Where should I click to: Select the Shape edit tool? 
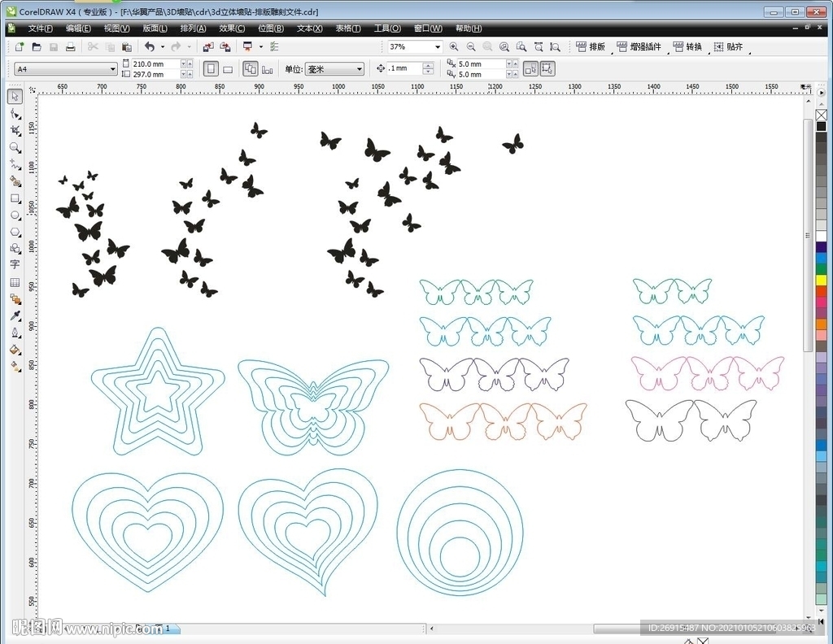pos(15,114)
